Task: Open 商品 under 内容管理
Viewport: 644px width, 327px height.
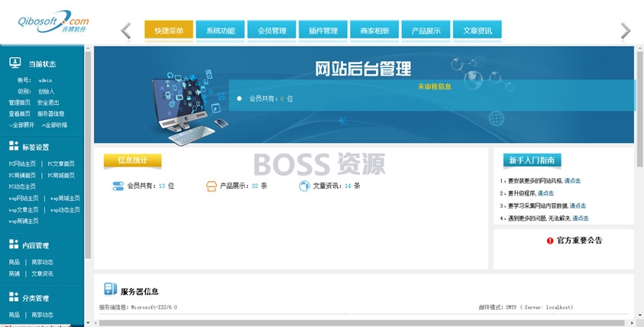Action: (x=14, y=262)
